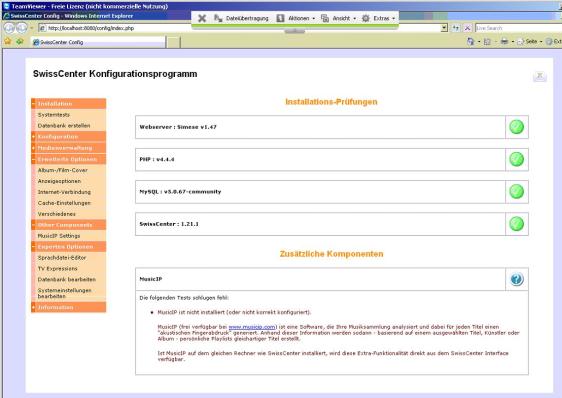562x398 pixels.
Task: Click the Live Search input box
Action: [518, 28]
